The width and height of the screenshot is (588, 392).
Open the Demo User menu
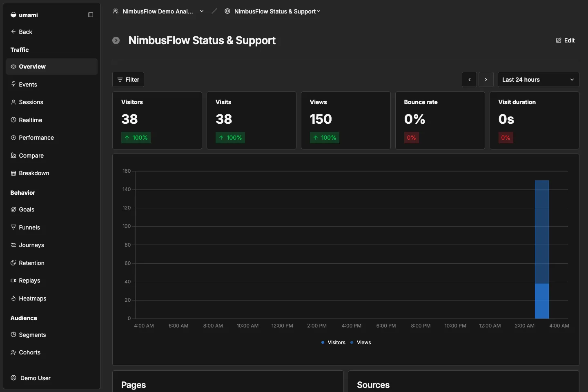click(x=52, y=378)
